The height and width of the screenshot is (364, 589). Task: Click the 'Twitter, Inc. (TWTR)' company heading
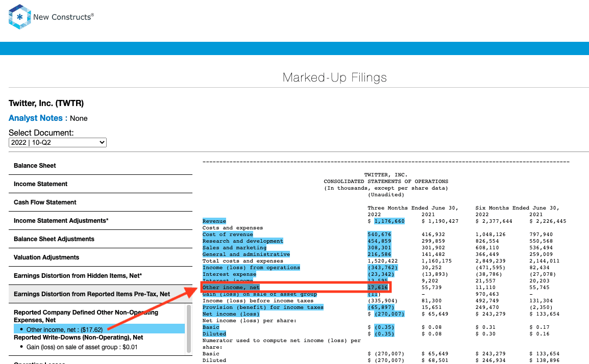[46, 103]
